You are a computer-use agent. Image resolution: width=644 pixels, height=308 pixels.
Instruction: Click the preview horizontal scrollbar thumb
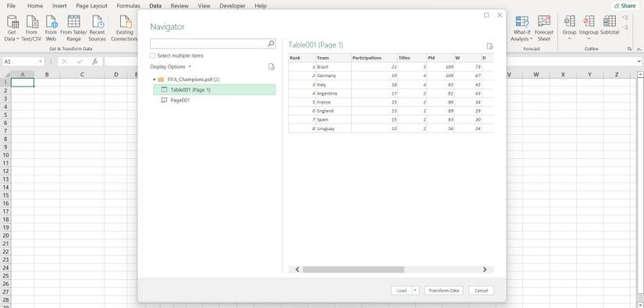(353, 270)
